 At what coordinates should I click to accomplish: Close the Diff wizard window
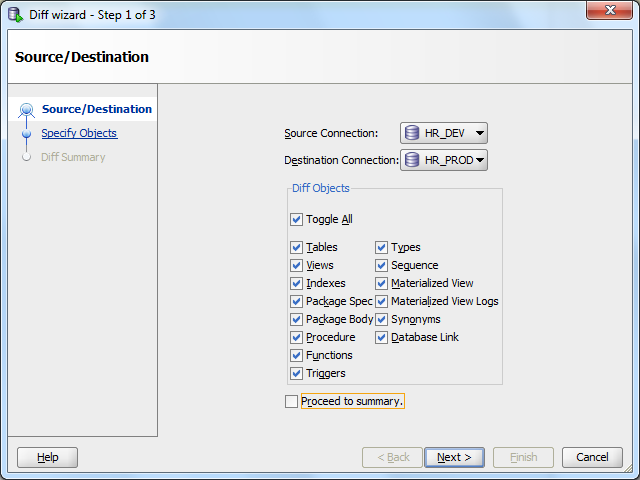pos(610,10)
